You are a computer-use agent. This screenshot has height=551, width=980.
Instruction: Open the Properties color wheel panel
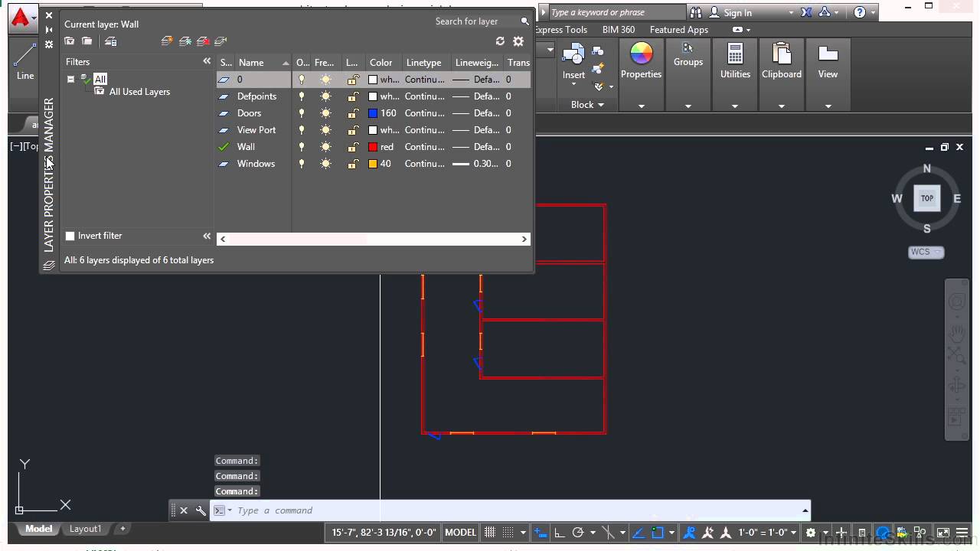(641, 61)
